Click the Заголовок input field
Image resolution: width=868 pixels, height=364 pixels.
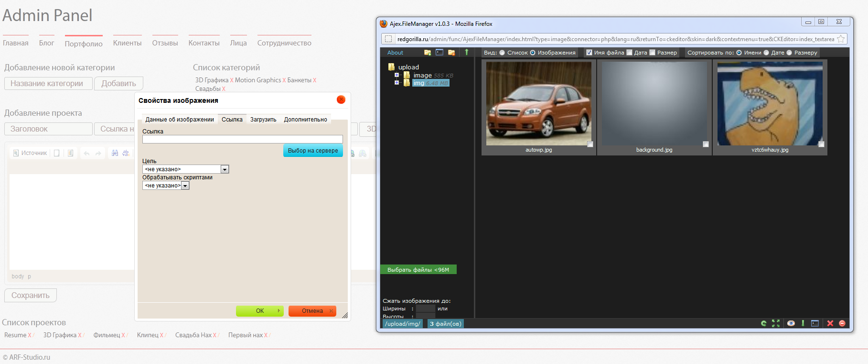tap(49, 129)
